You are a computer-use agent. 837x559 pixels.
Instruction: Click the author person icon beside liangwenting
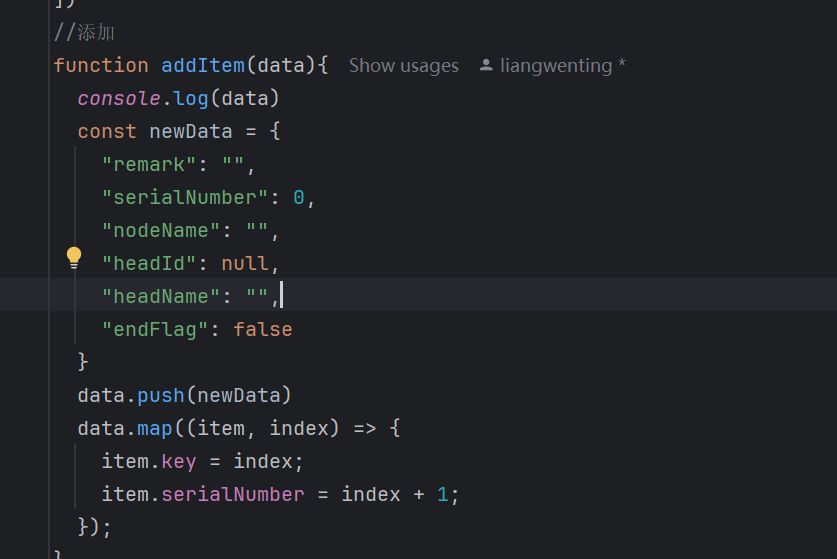coord(486,65)
